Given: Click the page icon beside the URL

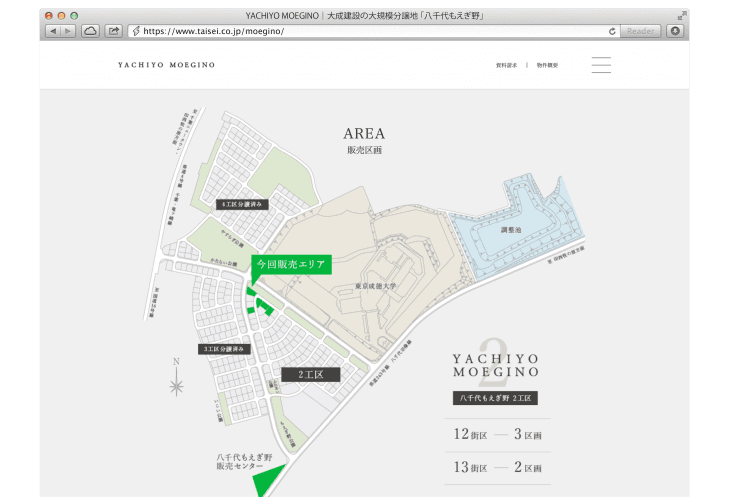Looking at the screenshot, I should (136, 31).
